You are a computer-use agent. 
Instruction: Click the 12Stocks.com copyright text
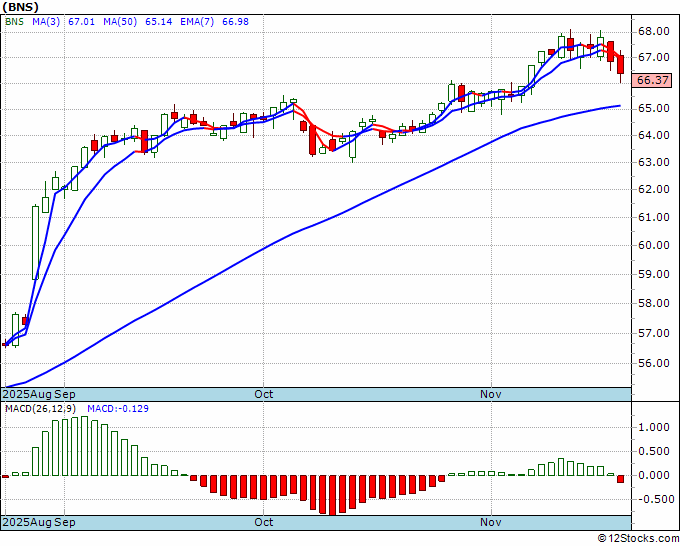(639, 538)
